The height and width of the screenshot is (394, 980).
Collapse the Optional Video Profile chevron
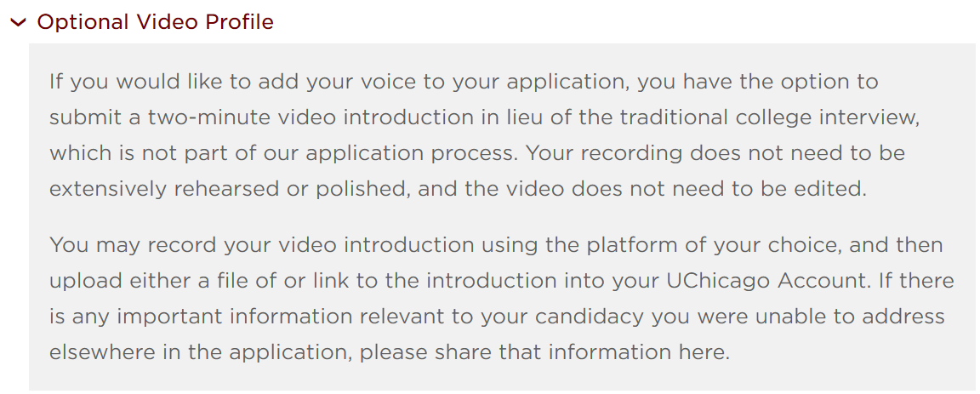click(x=18, y=22)
